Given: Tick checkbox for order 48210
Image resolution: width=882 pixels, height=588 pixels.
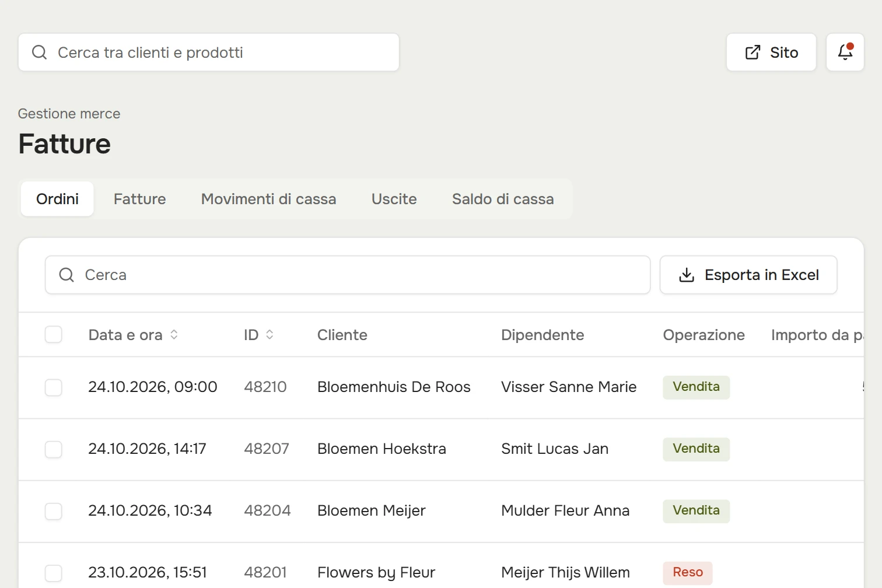Looking at the screenshot, I should coord(54,387).
